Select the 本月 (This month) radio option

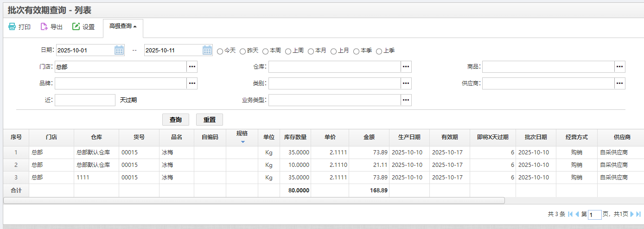coord(311,51)
